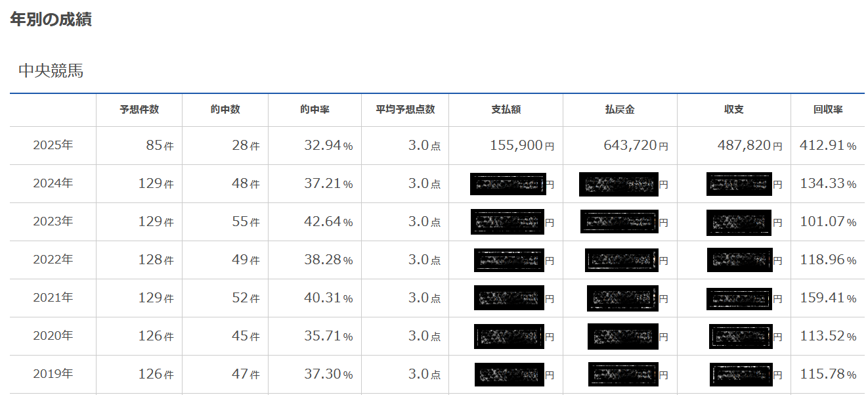This screenshot has height=395, width=868.
Task: Click the 126件 count in 2020年 row
Action: [x=156, y=336]
